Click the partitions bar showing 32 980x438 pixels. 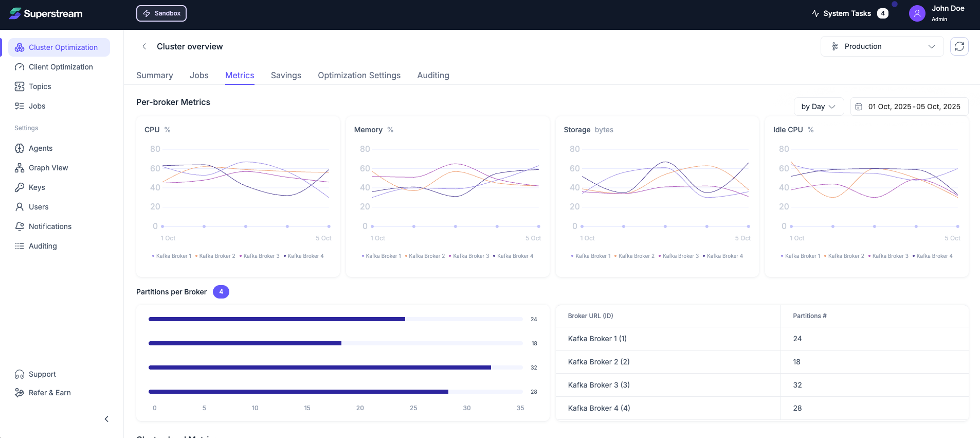[320, 367]
